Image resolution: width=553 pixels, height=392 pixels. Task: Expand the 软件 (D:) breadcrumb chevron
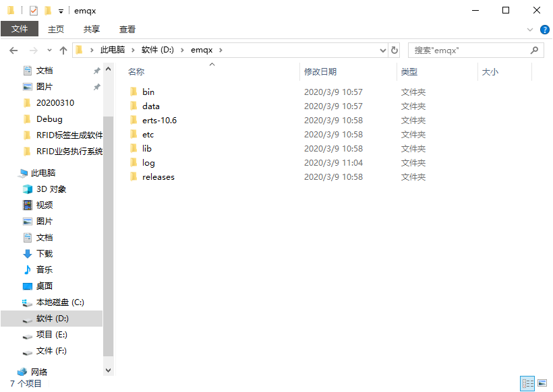click(182, 51)
